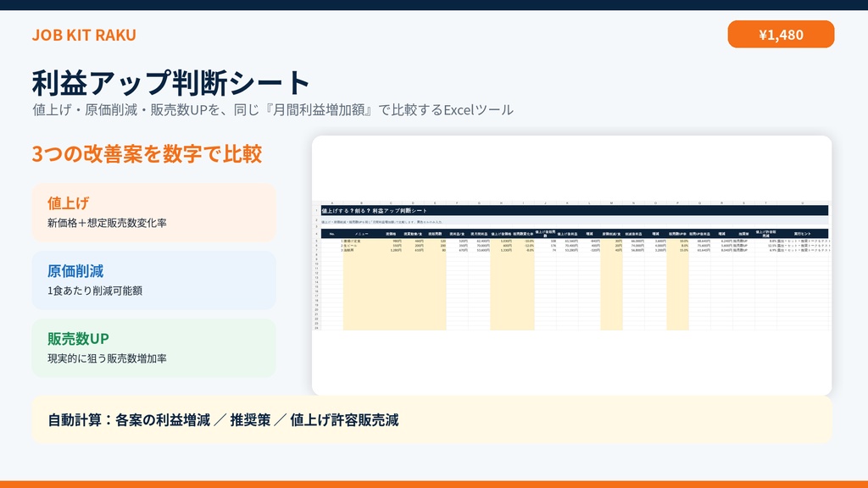Click 現実的に狙う販売数増加率 description text
868x488 pixels.
click(x=107, y=358)
